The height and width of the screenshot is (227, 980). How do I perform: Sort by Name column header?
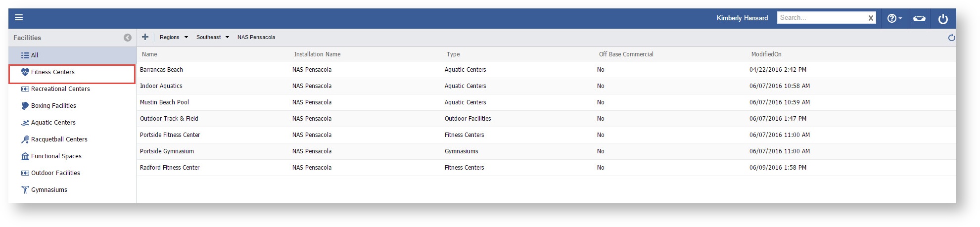[x=149, y=54]
